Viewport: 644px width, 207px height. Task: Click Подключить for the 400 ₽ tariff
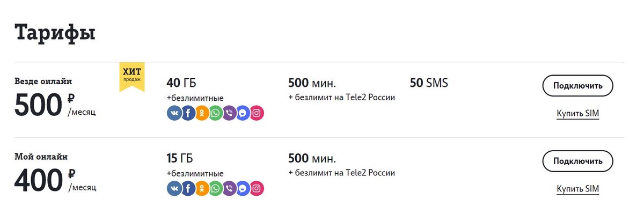pyautogui.click(x=577, y=161)
